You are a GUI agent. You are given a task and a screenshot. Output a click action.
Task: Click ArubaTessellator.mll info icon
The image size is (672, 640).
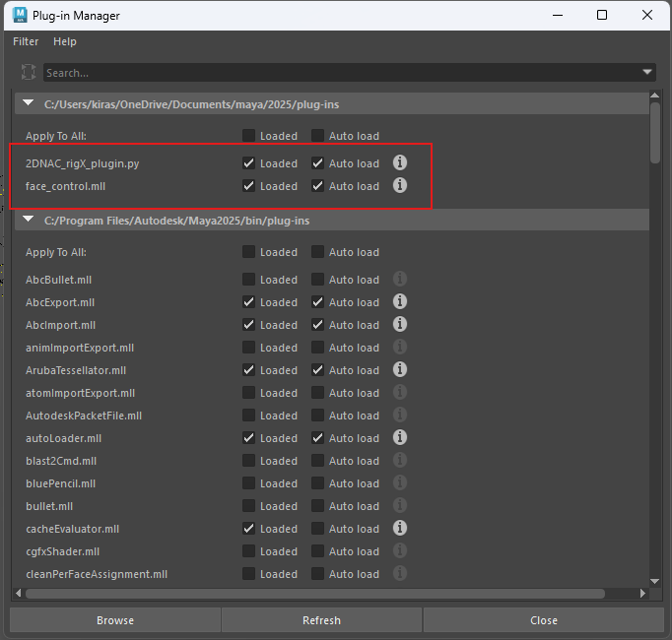(400, 370)
